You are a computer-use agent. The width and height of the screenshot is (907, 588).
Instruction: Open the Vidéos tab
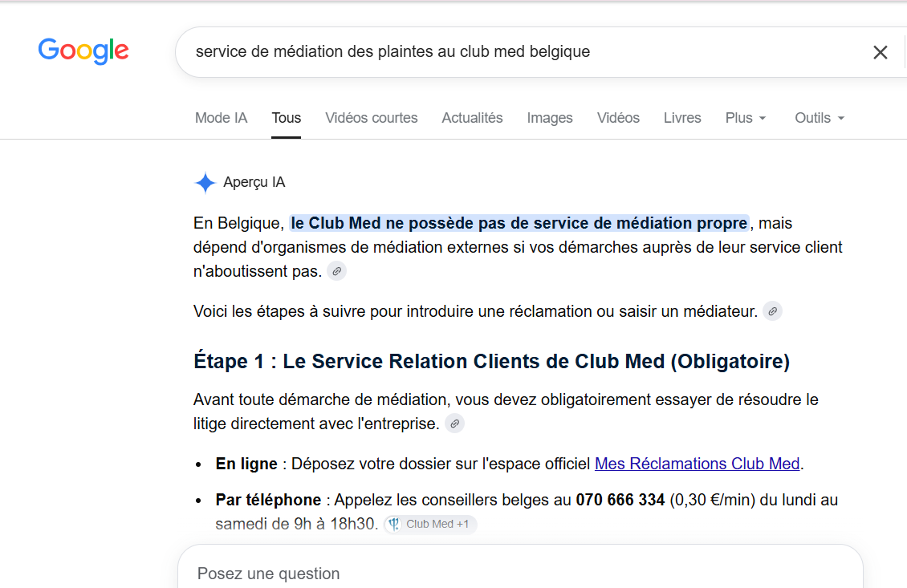tap(618, 118)
